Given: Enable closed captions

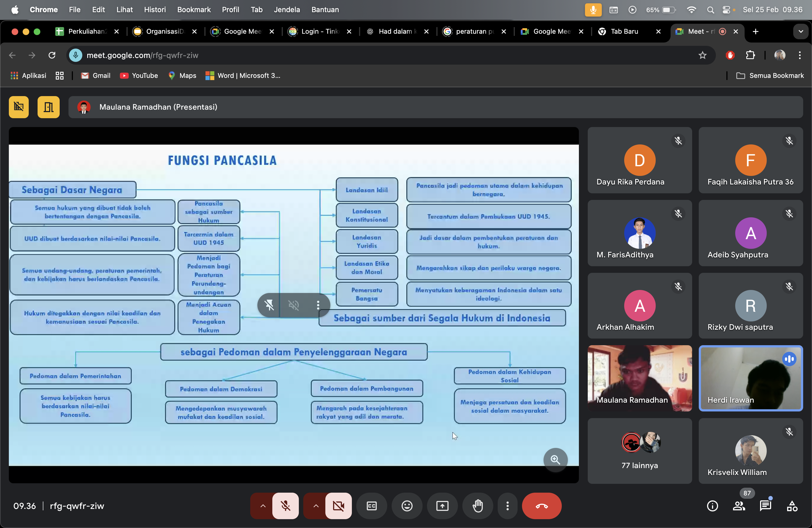Looking at the screenshot, I should tap(371, 505).
